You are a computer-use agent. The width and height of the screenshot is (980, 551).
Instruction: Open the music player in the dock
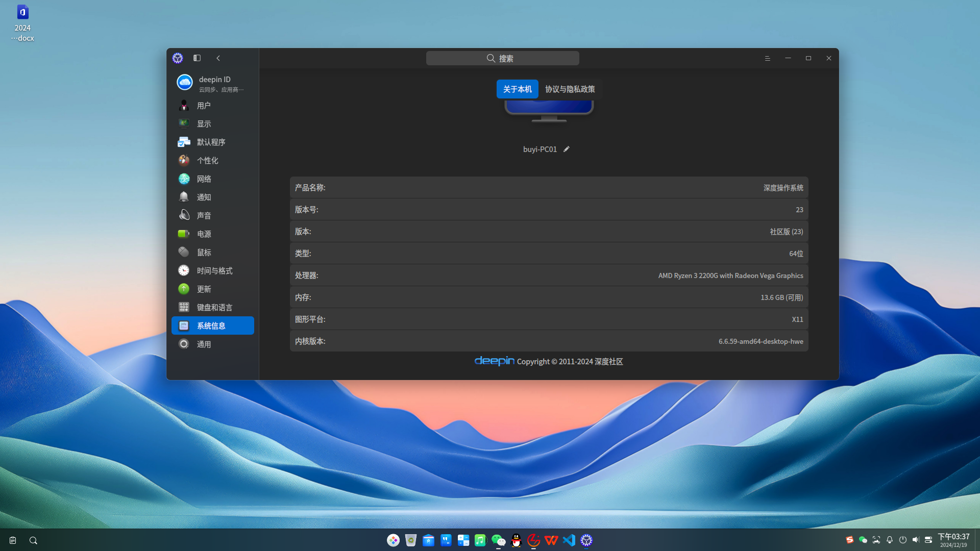click(x=480, y=540)
